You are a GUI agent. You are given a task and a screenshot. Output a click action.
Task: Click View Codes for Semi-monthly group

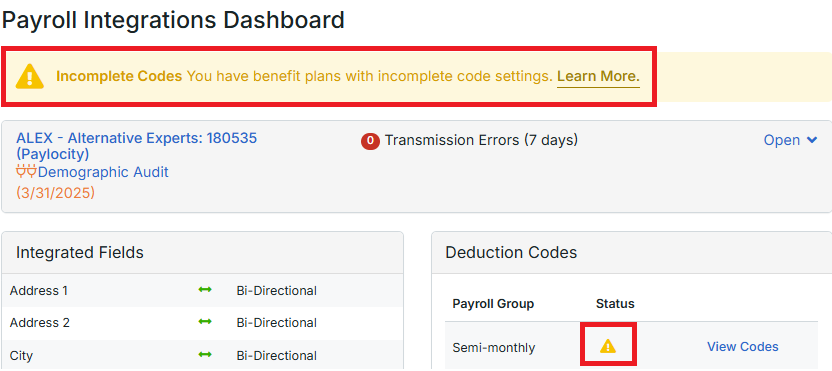click(x=743, y=347)
